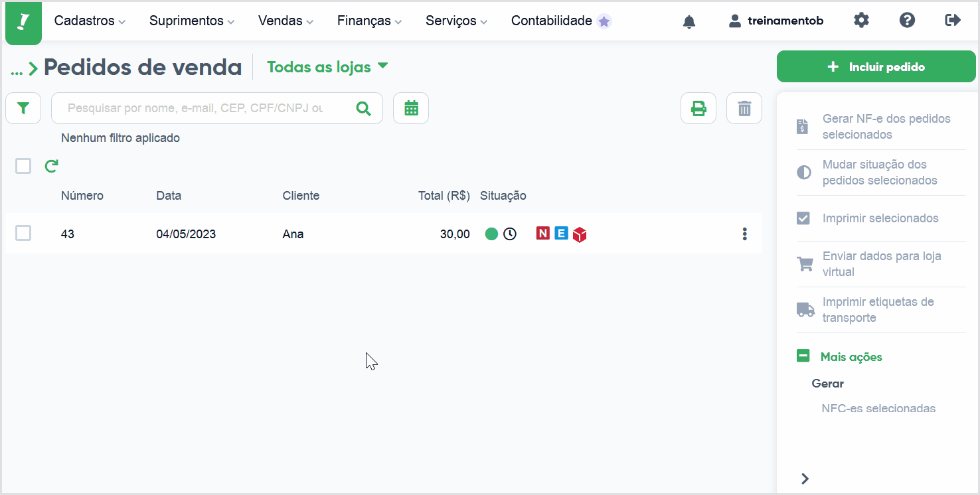Click the date 04/05/2023
The image size is (980, 495).
[x=186, y=234]
